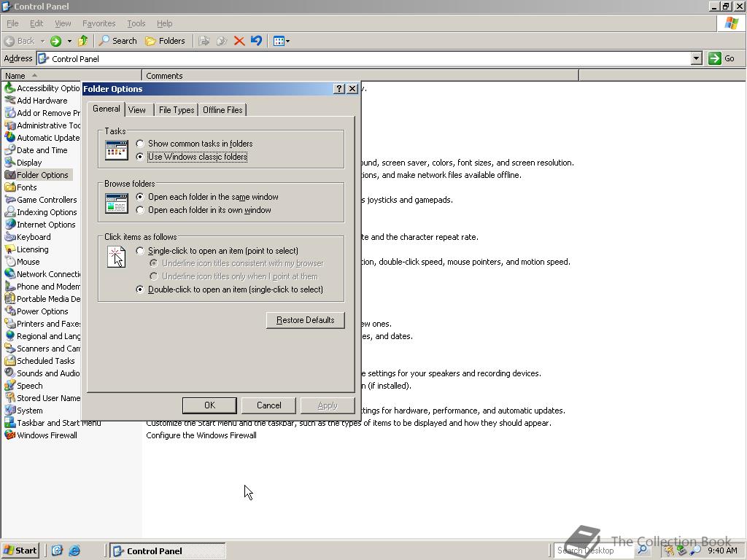
Task: Open the Back button history dropdown arrow
Action: (x=42, y=41)
